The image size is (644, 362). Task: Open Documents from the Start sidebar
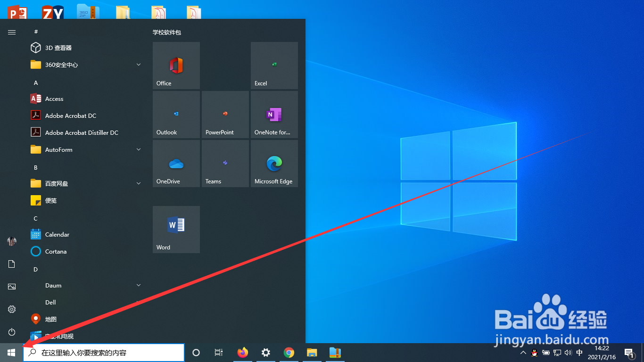[x=12, y=264]
